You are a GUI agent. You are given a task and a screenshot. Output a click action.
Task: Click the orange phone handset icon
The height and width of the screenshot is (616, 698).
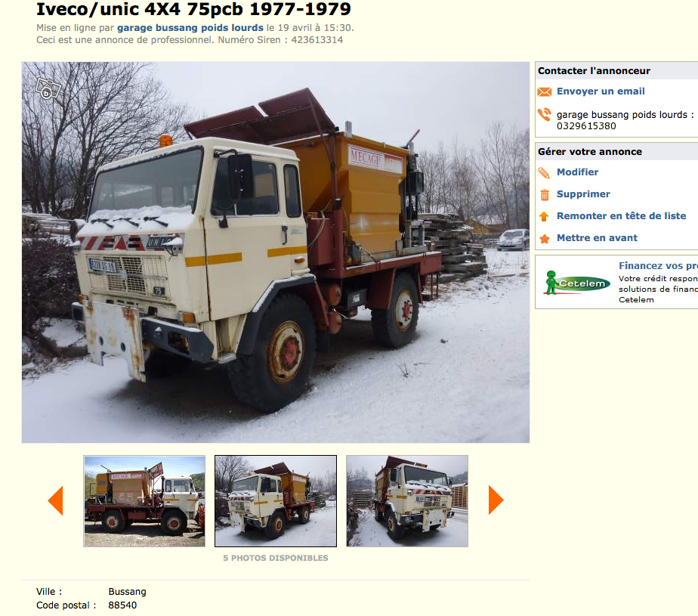tap(544, 115)
